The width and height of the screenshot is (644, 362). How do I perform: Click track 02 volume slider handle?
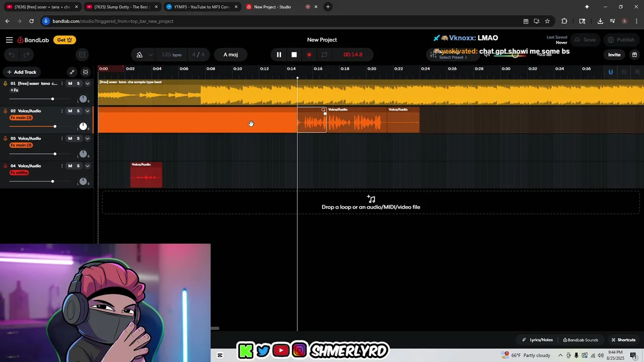pos(55,126)
